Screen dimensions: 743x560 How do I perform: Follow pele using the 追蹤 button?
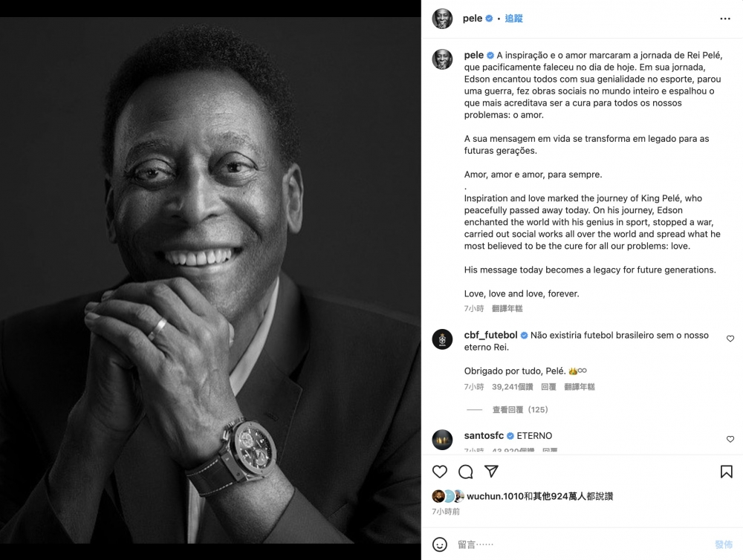tap(514, 19)
